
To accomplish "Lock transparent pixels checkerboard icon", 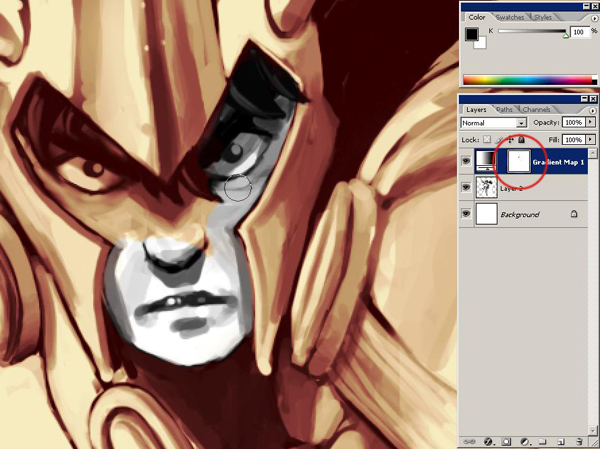I will coord(487,140).
